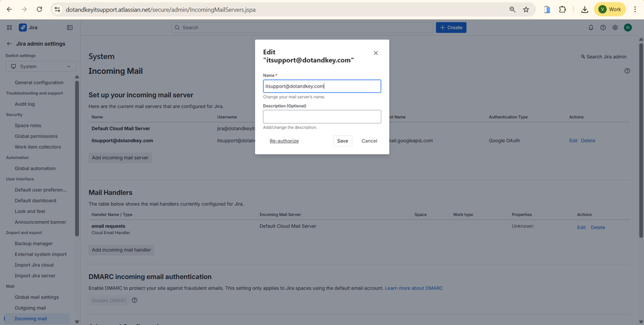
Task: Click Add incoming mail handler button
Action: coord(121,250)
